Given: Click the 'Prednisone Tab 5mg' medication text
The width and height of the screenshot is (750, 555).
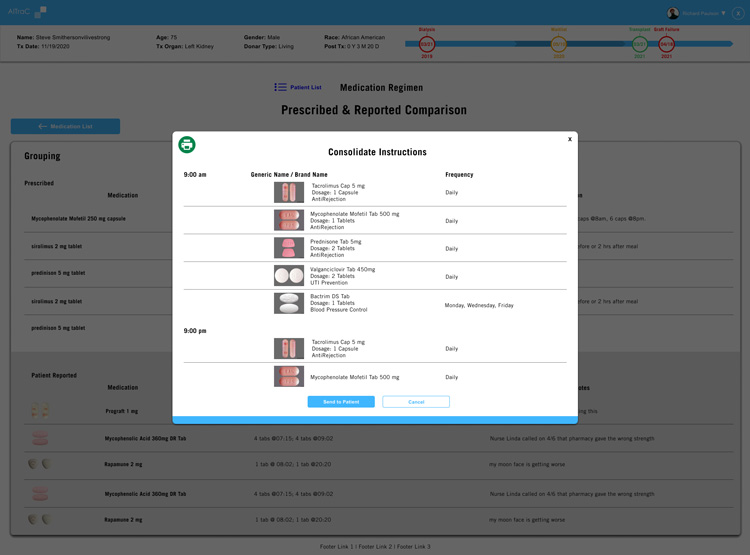Looking at the screenshot, I should [x=336, y=242].
